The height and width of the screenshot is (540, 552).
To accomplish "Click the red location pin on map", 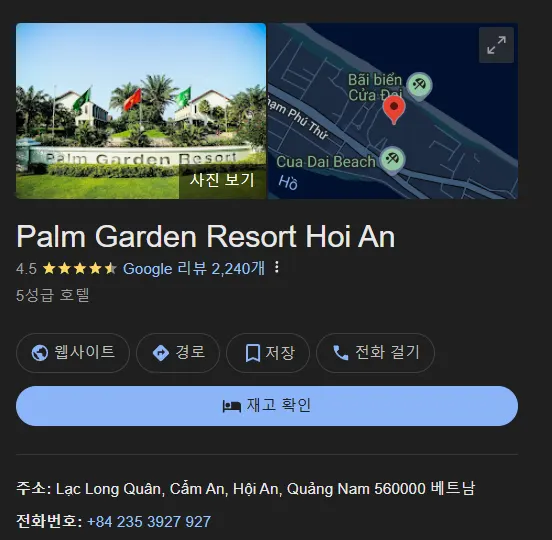I will pos(394,110).
